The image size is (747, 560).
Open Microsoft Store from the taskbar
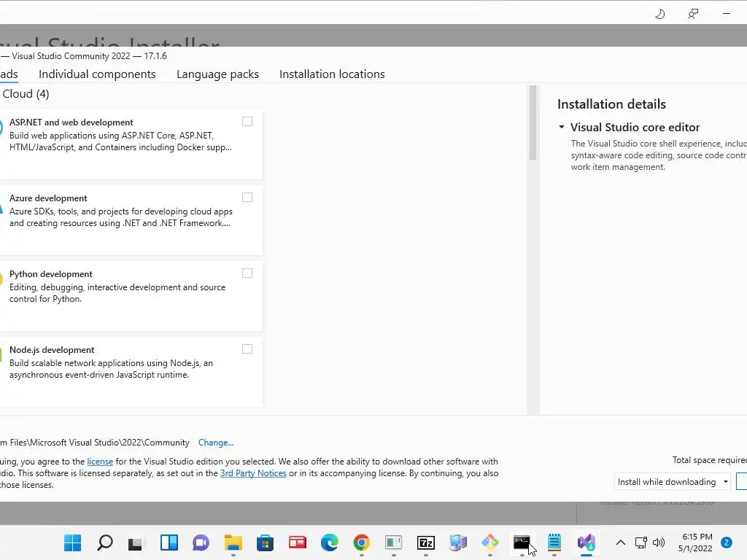coord(266,542)
